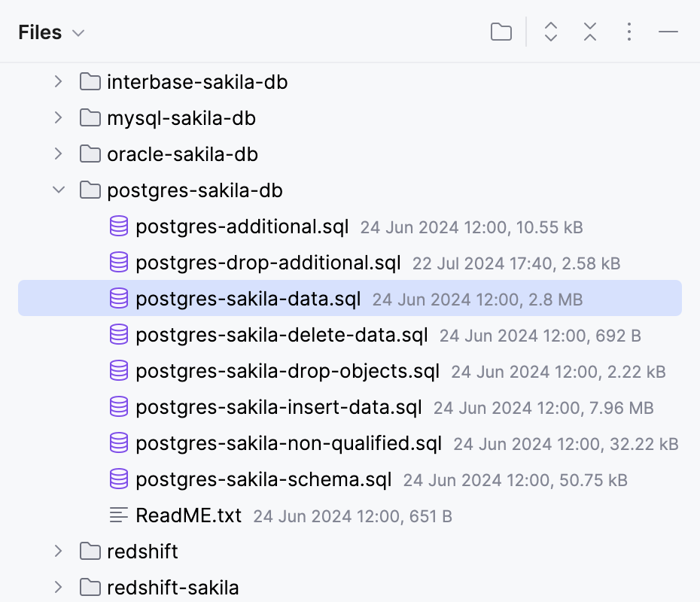Select the redshift-sakila folder
The height and width of the screenshot is (602, 700).
pyautogui.click(x=173, y=587)
